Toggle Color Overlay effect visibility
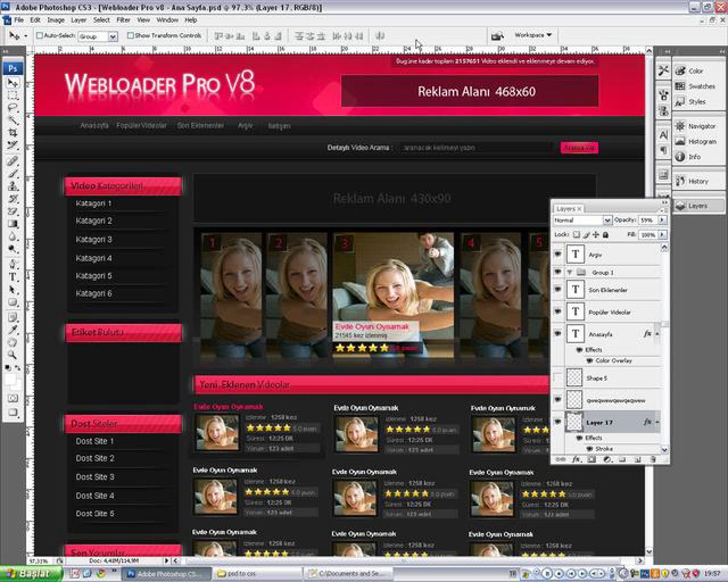This screenshot has width=728, height=582. point(590,361)
